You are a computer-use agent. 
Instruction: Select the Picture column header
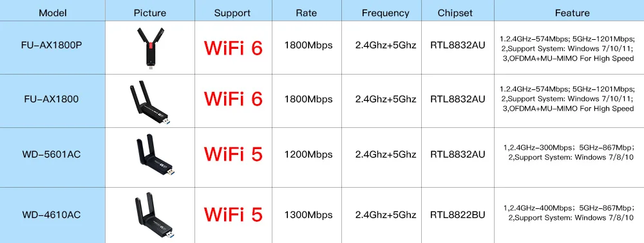tap(150, 13)
